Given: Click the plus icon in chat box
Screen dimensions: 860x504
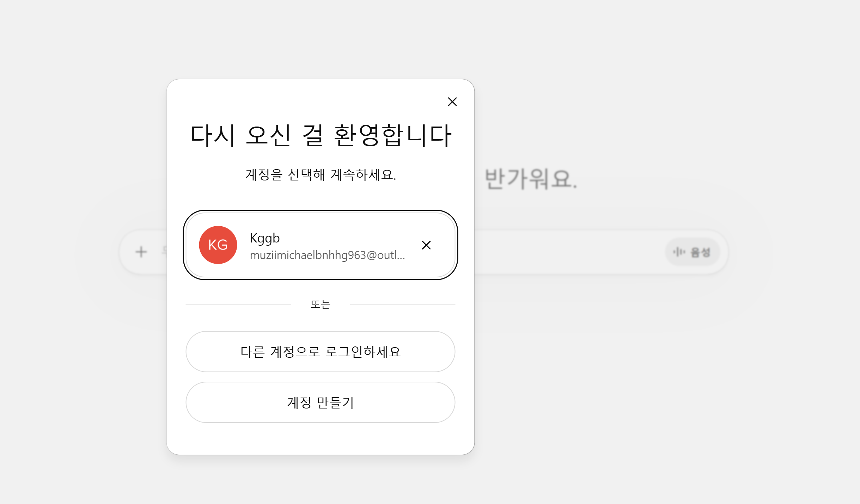Looking at the screenshot, I should pyautogui.click(x=141, y=252).
